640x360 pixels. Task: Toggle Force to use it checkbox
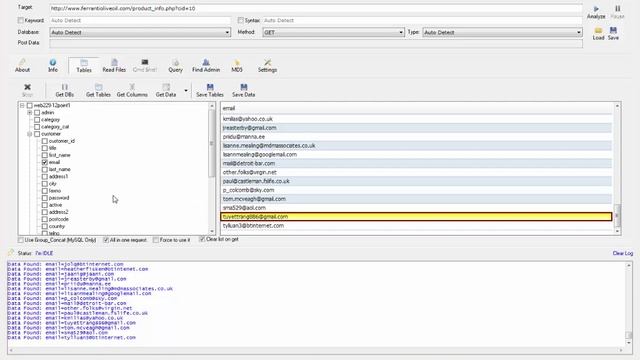[x=156, y=240]
